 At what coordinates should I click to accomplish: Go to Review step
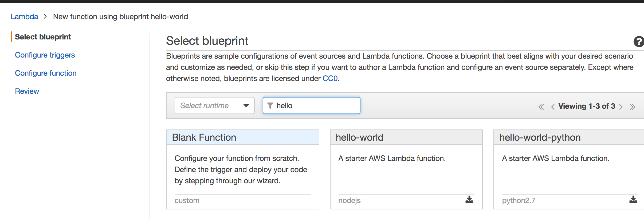(x=27, y=91)
